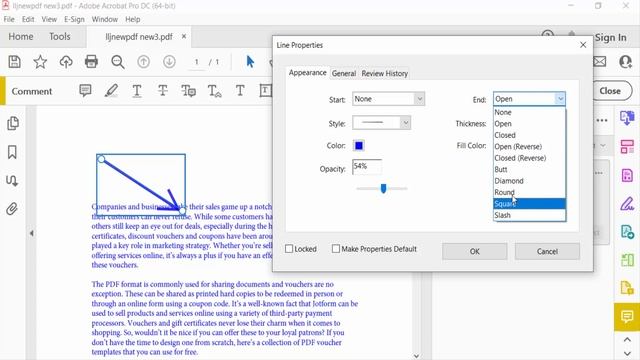
Task: Click Cancel in Line Properties
Action: point(547,251)
